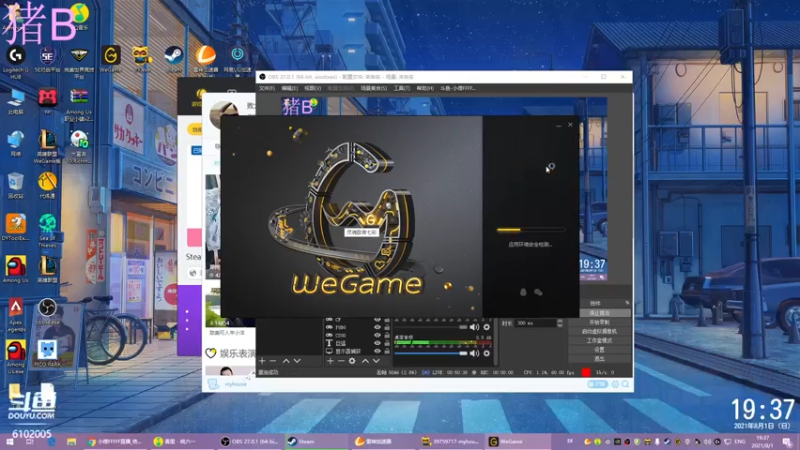
Task: Open NetEase UU booster desktop icon
Action: (237, 59)
